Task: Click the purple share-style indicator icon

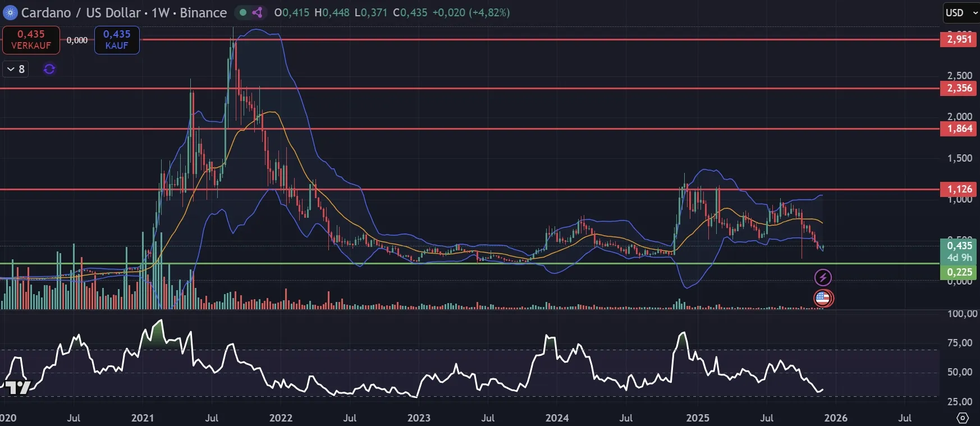Action: pyautogui.click(x=257, y=12)
